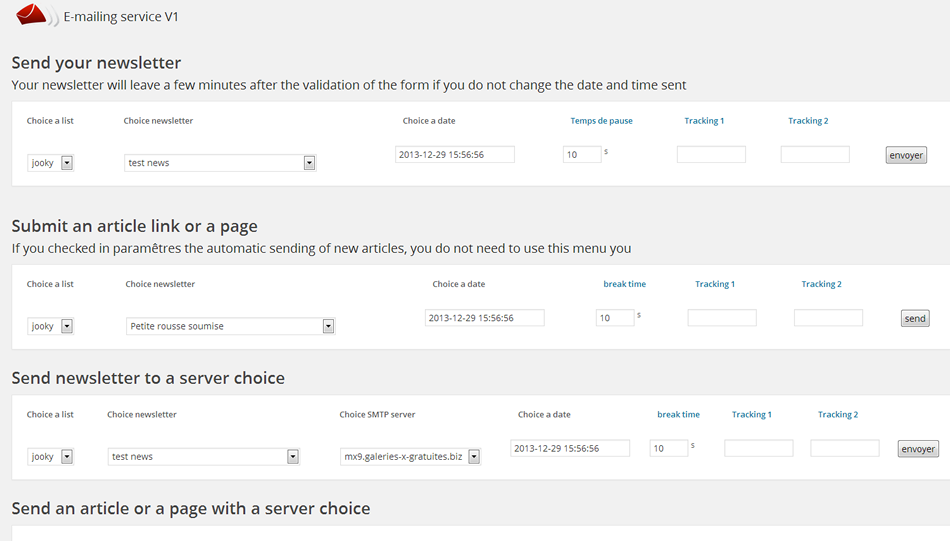Image resolution: width=950 pixels, height=541 pixels.
Task: Click the Tracking 1 link in the first section
Action: pos(704,121)
